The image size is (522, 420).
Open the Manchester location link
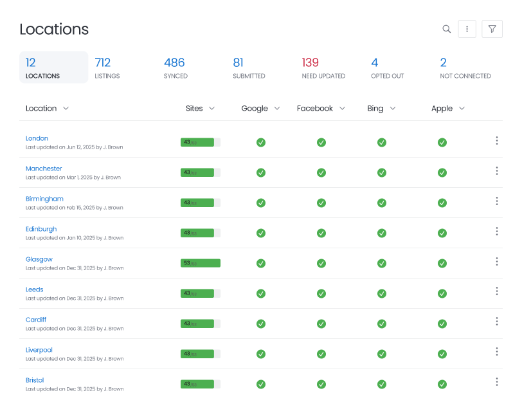[x=44, y=169]
